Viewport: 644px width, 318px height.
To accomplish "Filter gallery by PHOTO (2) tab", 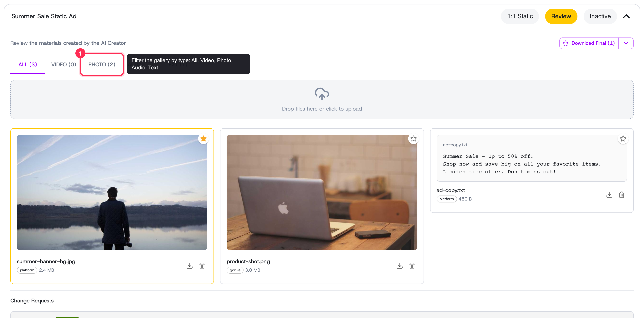I will click(102, 64).
